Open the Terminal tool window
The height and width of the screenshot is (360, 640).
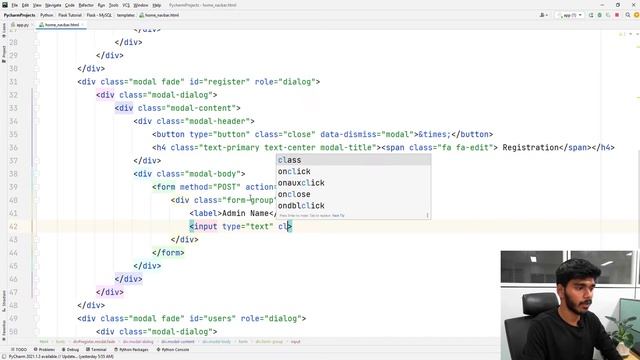[x=96, y=350]
